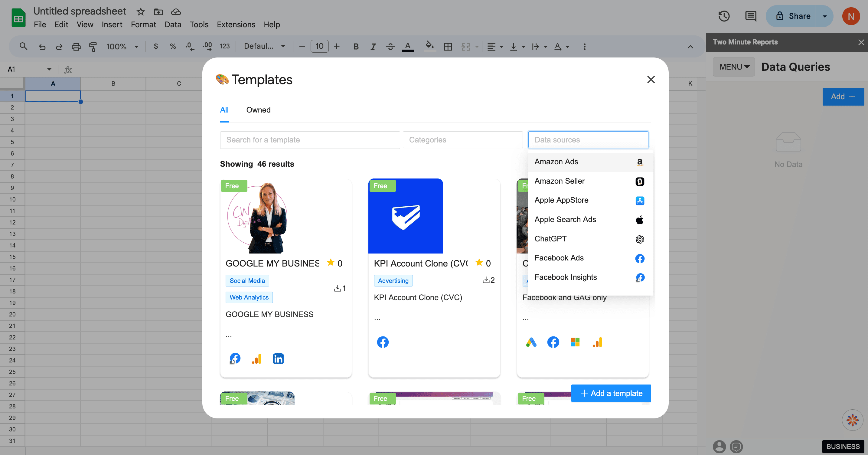
Task: Star the KPI Account Clone template
Action: click(479, 263)
